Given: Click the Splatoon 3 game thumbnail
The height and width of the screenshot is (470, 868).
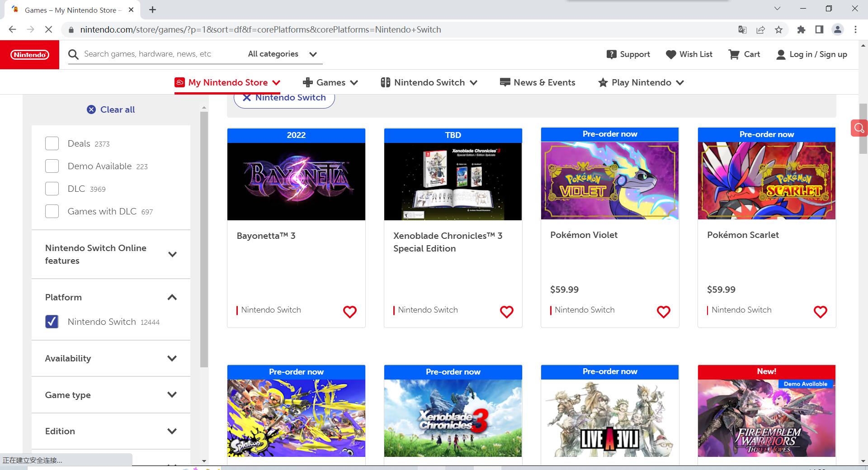Looking at the screenshot, I should point(296,418).
